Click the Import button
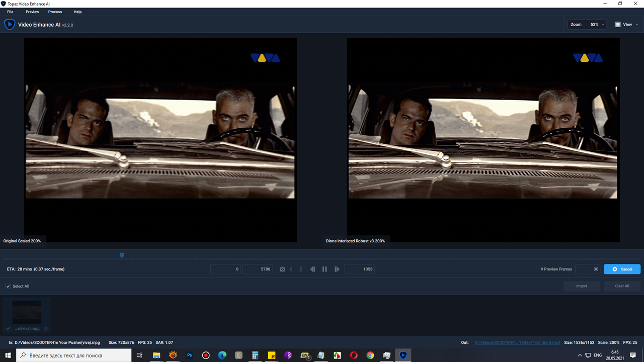Screen dimensions: 644x362 click(x=582, y=286)
